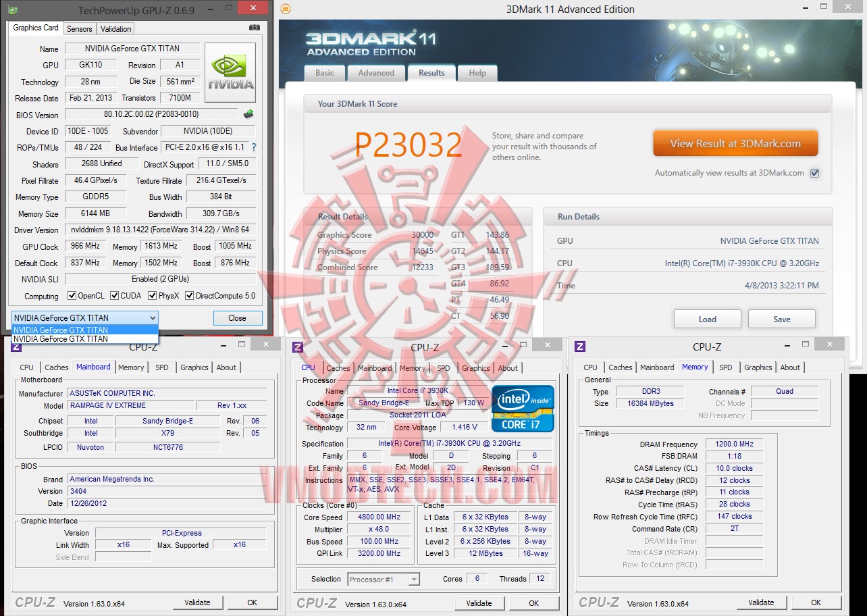Image resolution: width=867 pixels, height=616 pixels.
Task: Open Mainboard tab in CPU-Z Memory window
Action: (x=657, y=367)
